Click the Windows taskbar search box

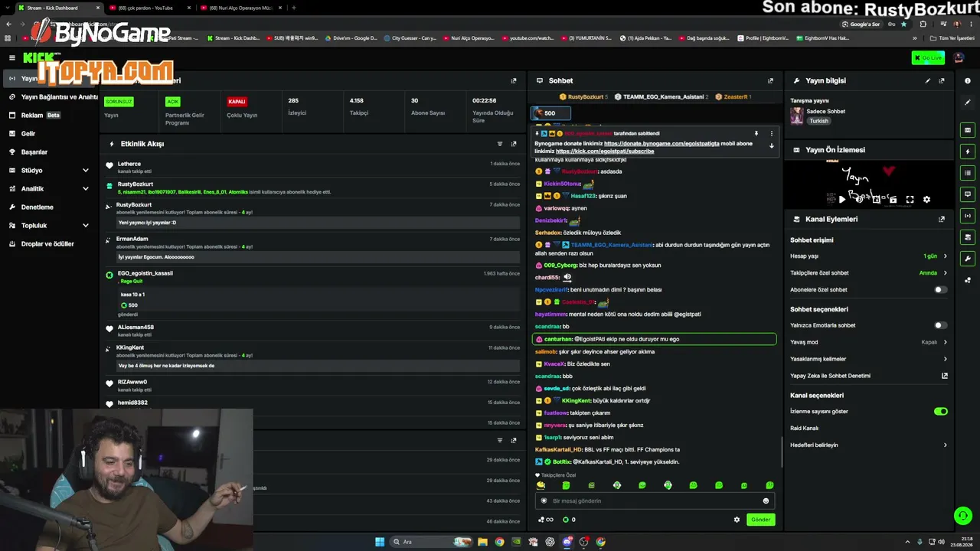pos(432,542)
